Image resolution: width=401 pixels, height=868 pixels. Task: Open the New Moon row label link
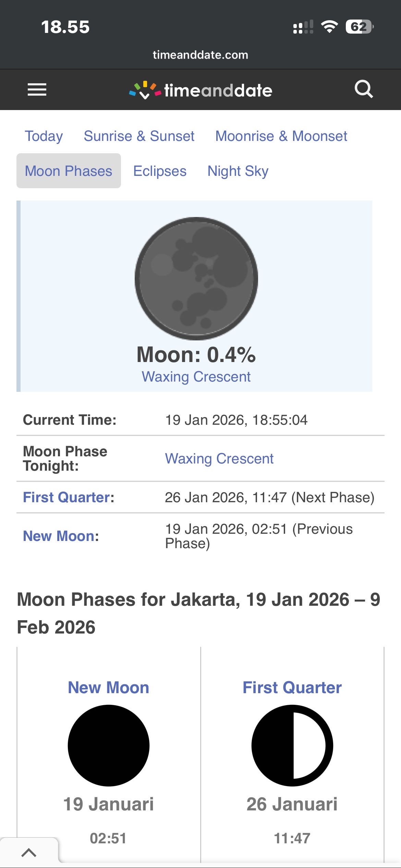[x=61, y=536]
